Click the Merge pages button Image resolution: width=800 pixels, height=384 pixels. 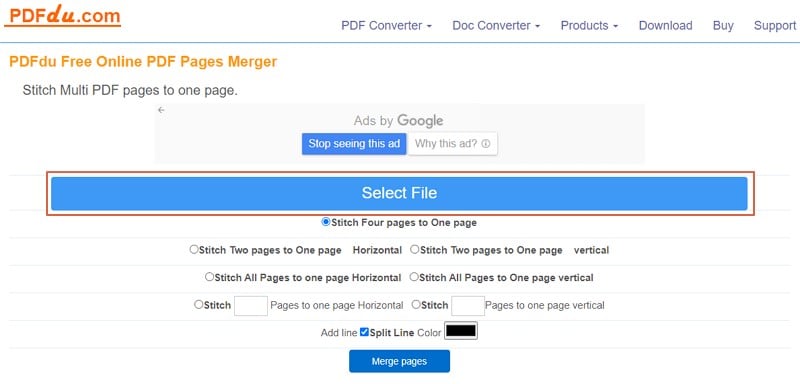(x=399, y=362)
